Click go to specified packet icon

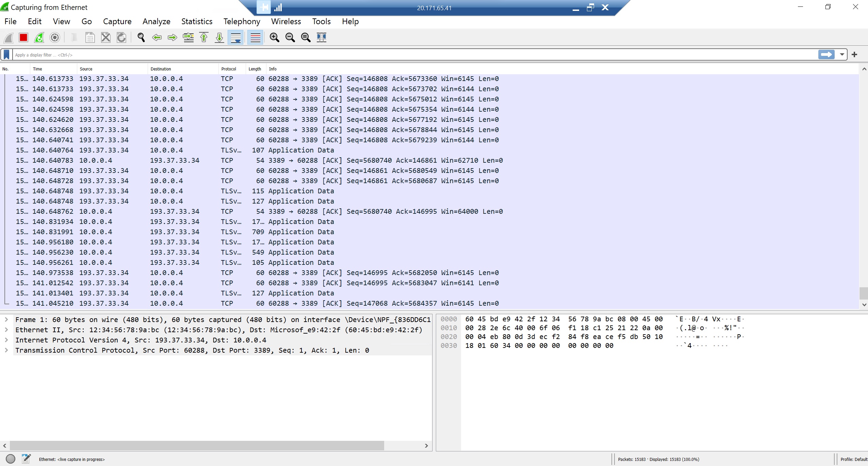pos(188,37)
